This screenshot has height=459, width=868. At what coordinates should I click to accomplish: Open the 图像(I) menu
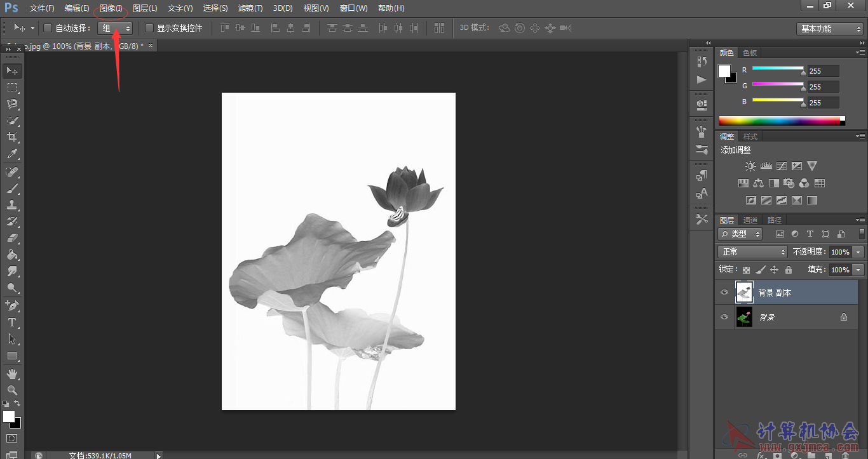[x=111, y=8]
